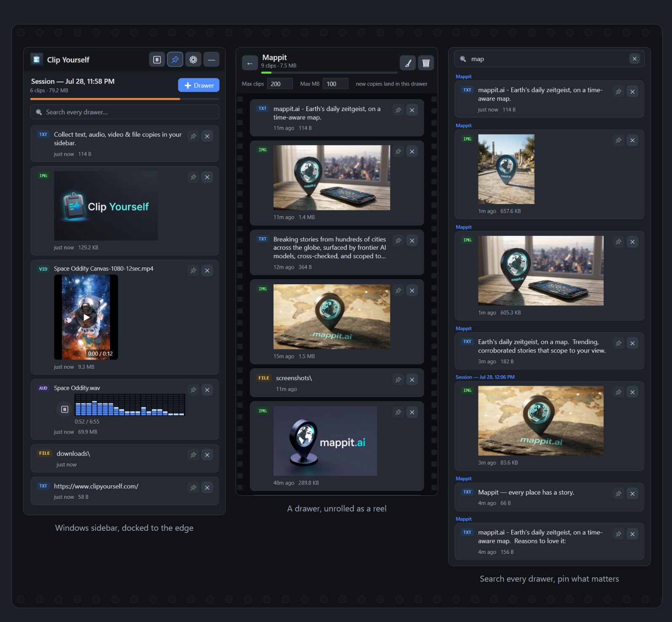Pin the 'Collect text, audio, video' clip
672x622 pixels.
pyautogui.click(x=193, y=136)
